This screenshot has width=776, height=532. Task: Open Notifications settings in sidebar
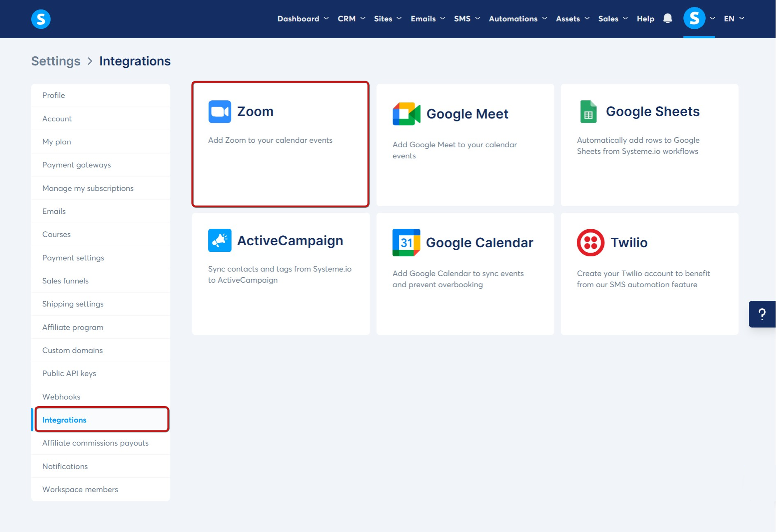click(x=100, y=467)
